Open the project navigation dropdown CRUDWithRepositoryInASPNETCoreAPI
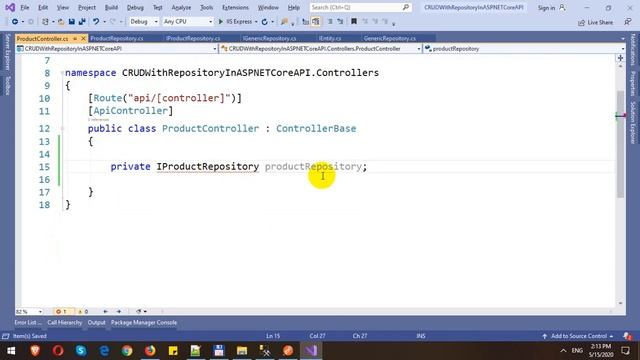This screenshot has width=640, height=360. click(117, 49)
